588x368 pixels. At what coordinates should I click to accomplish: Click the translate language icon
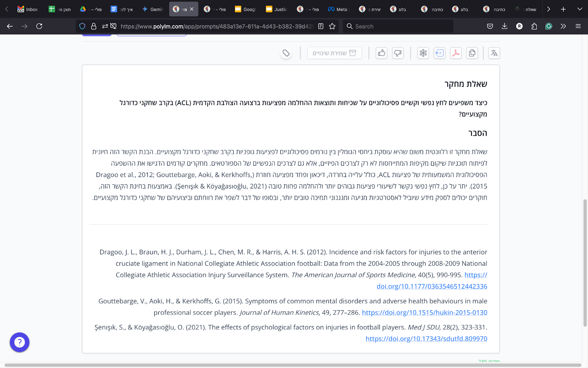click(494, 53)
